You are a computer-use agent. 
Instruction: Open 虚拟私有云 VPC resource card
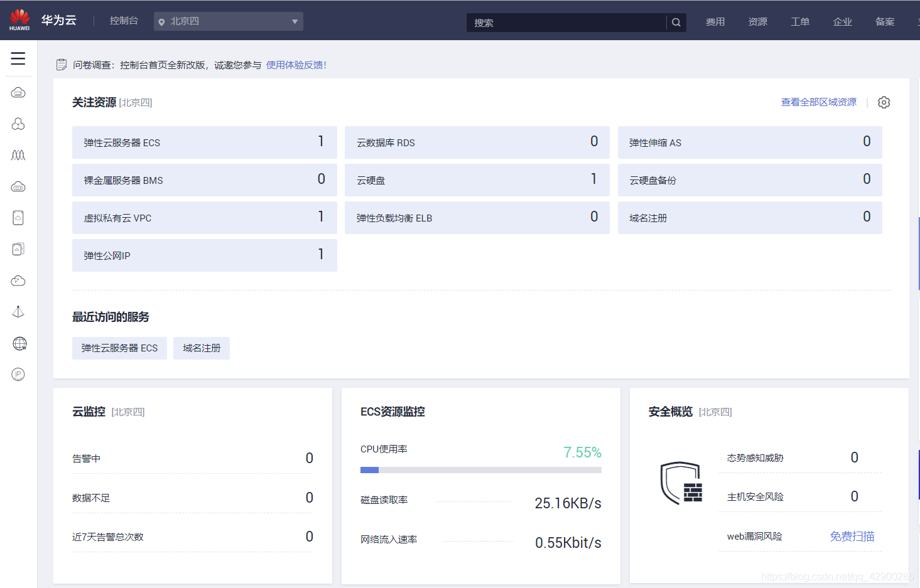tap(205, 218)
